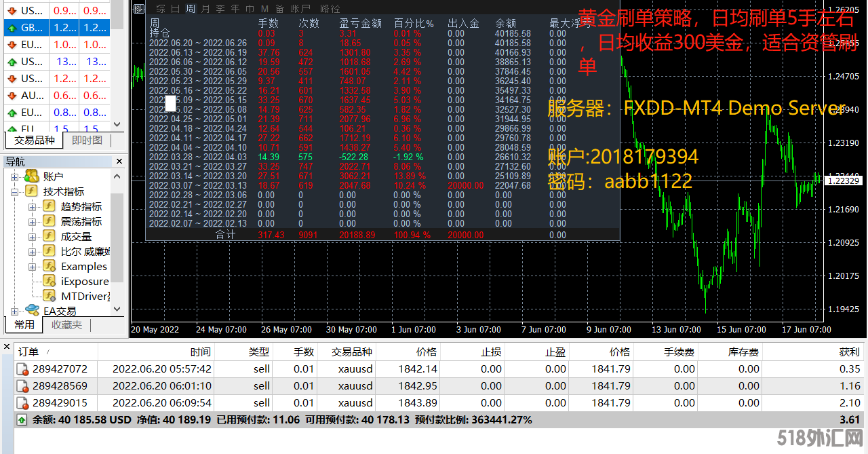Select the order number 289428569
Image resolution: width=868 pixels, height=454 pixels.
[60, 385]
